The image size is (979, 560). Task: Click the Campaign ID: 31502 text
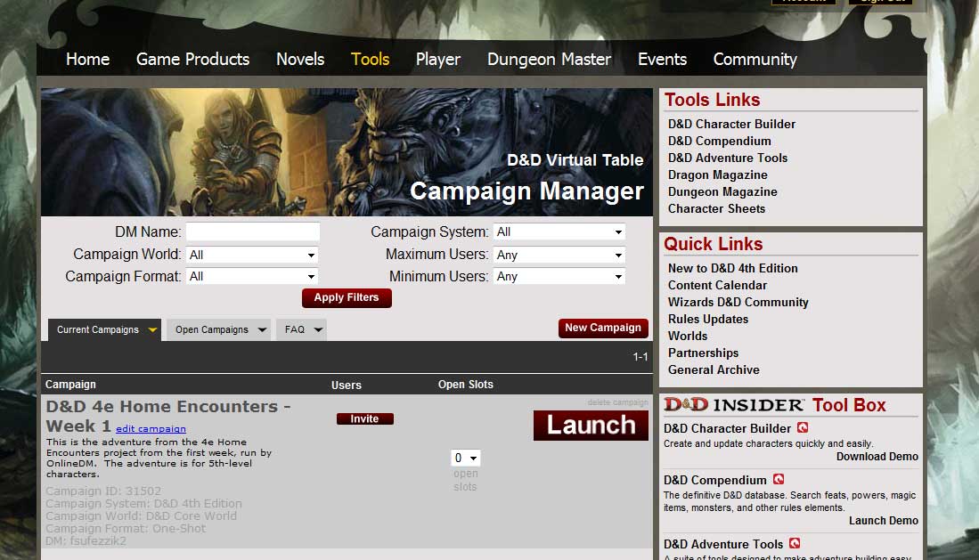pyautogui.click(x=103, y=491)
